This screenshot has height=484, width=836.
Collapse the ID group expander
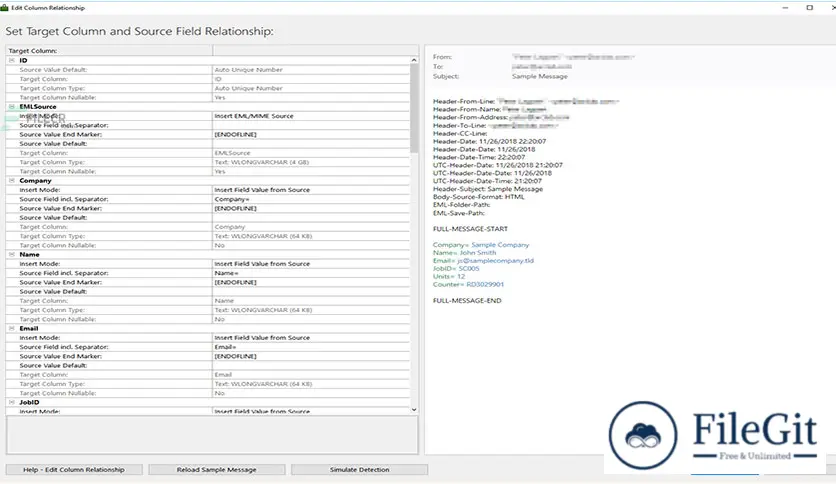(12, 60)
